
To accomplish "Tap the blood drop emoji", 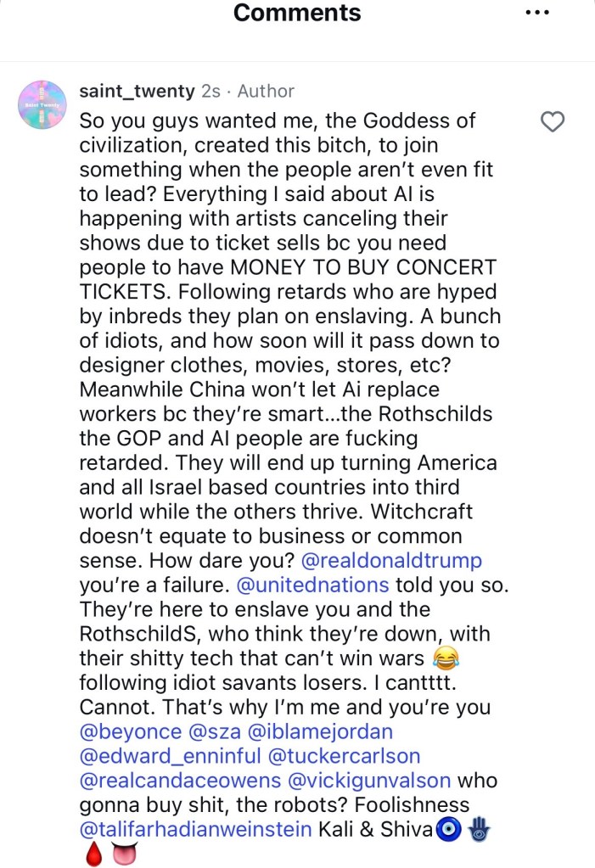I will 93,854.
